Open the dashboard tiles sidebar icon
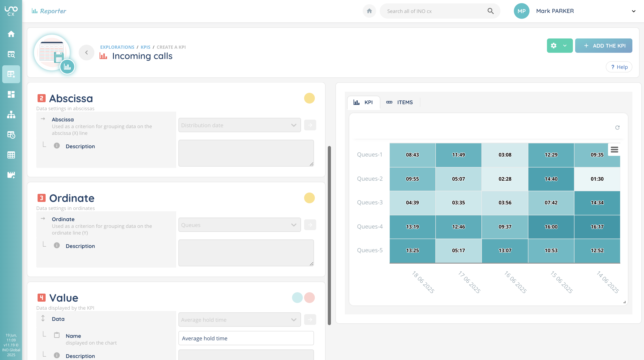 pyautogui.click(x=11, y=94)
